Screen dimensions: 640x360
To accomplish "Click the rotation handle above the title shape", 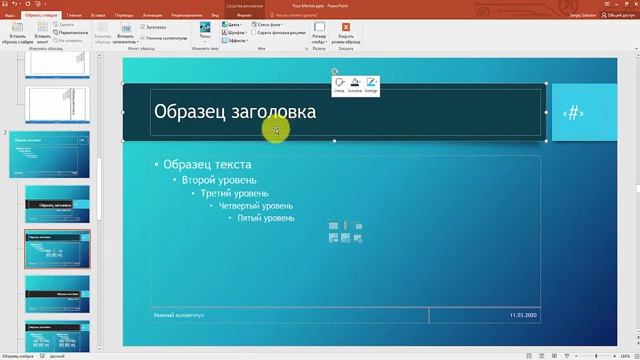I will 334,71.
